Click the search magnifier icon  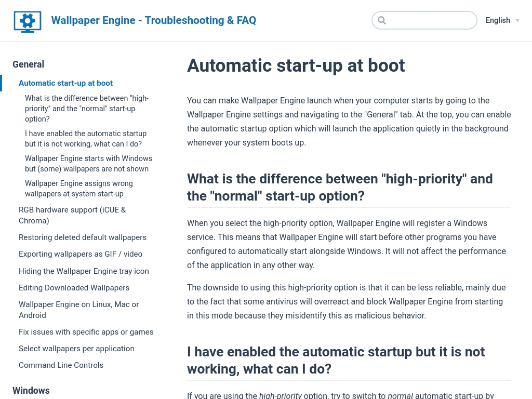(x=382, y=20)
